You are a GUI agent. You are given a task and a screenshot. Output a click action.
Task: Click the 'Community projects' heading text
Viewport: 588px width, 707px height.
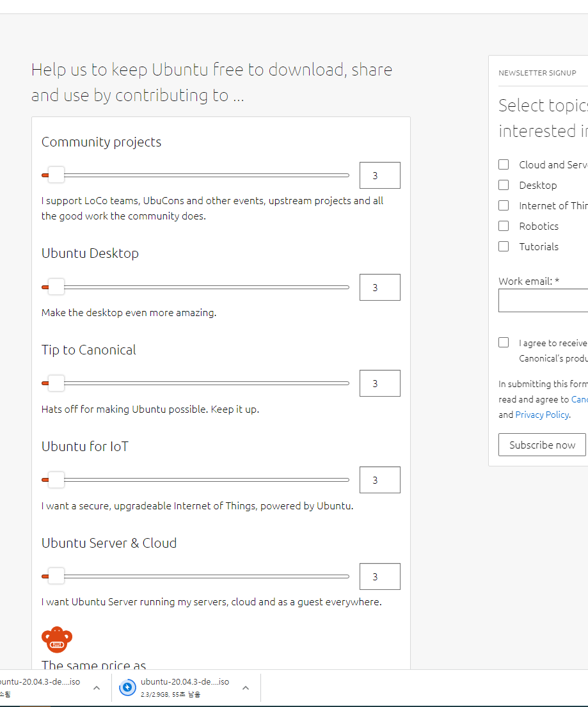102,142
